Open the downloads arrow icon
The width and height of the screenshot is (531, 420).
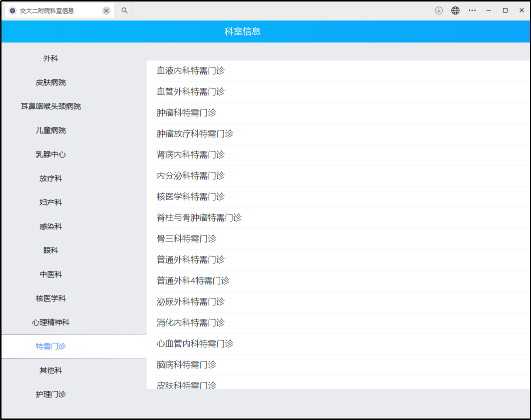pos(439,10)
